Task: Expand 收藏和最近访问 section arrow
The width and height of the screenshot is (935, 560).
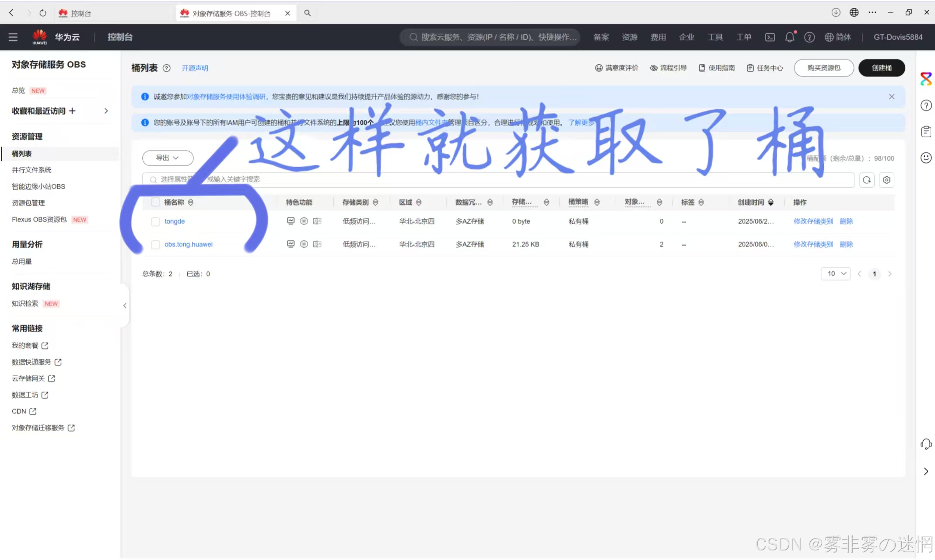Action: (x=106, y=111)
